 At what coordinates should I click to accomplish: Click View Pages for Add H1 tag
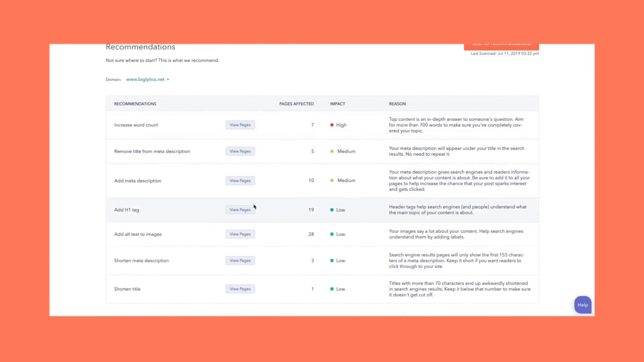240,210
